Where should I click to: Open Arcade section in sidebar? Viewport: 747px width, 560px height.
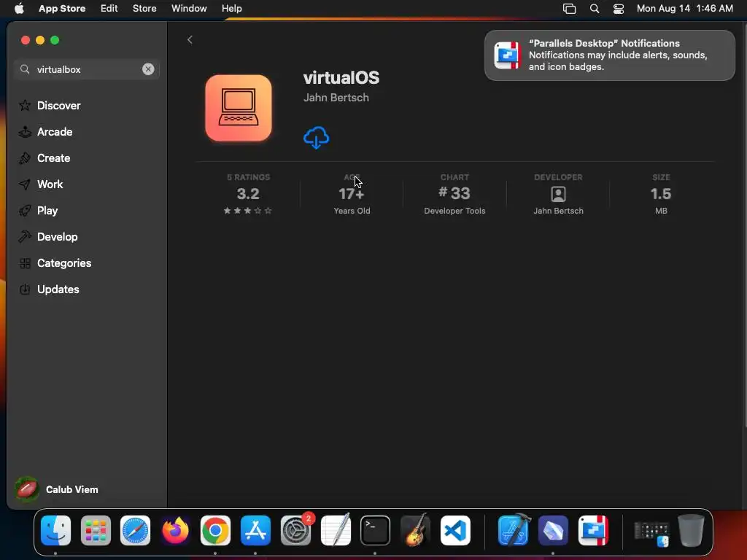click(45, 132)
